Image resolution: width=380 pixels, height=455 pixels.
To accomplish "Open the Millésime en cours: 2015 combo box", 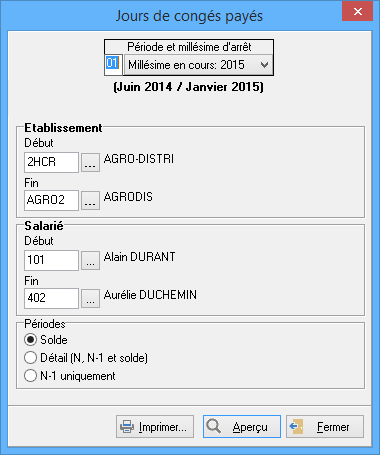I will click(198, 65).
